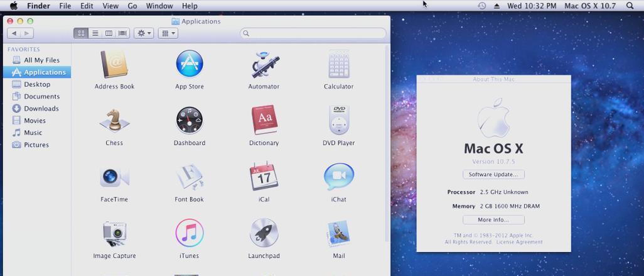Open the Mail stamp icon

point(338,233)
